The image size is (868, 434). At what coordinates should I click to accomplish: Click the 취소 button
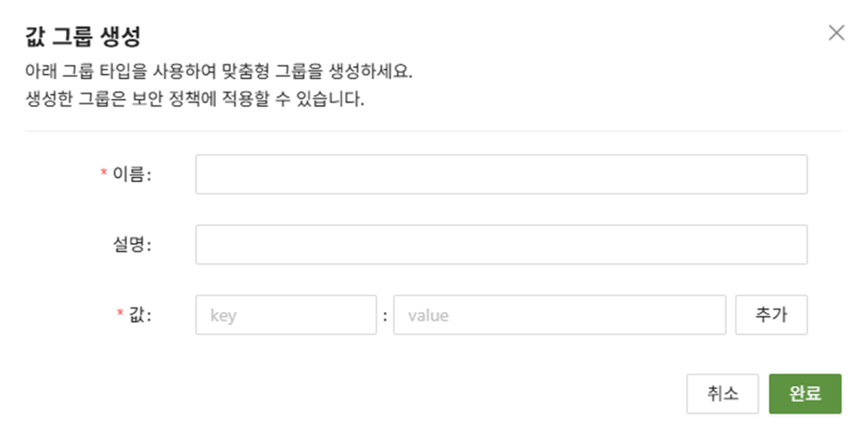722,394
